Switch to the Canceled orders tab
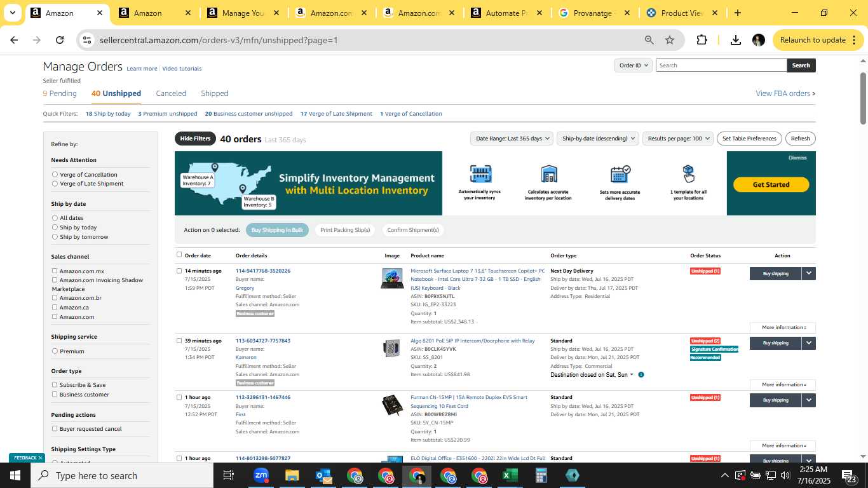 171,93
